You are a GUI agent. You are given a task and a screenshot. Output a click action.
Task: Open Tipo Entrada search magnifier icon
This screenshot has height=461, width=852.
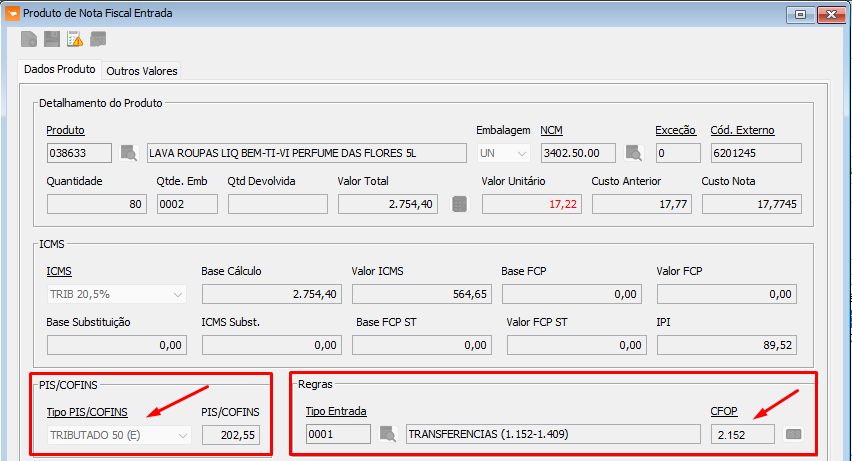(388, 434)
